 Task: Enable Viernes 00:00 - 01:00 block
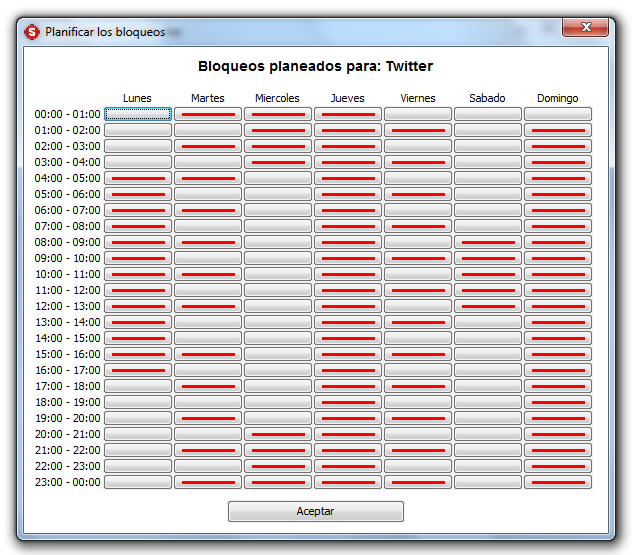click(x=418, y=114)
